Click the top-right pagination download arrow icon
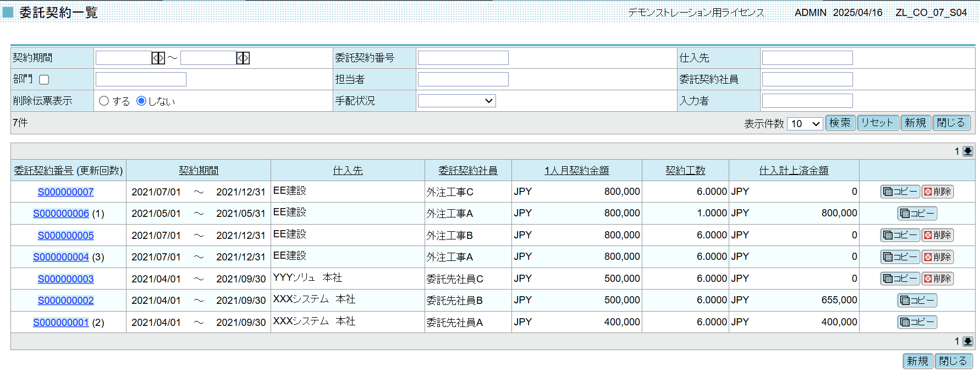Viewport: 980px width, 376px height. [x=968, y=151]
